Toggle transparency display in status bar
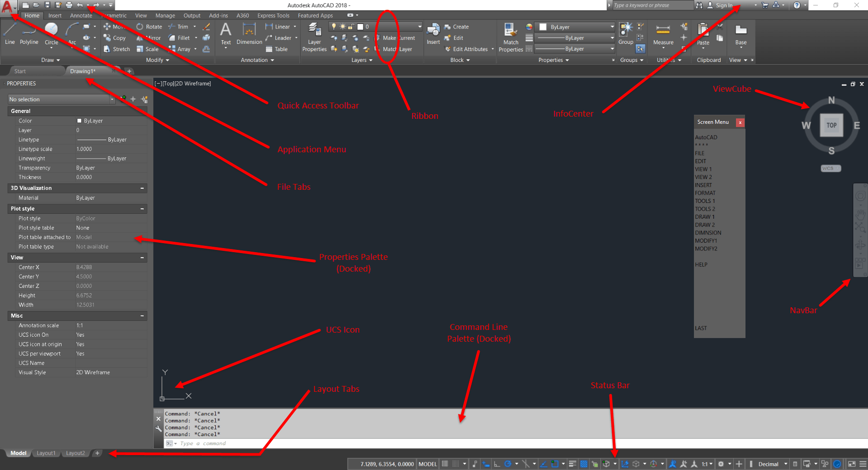868x470 pixels. click(584, 464)
